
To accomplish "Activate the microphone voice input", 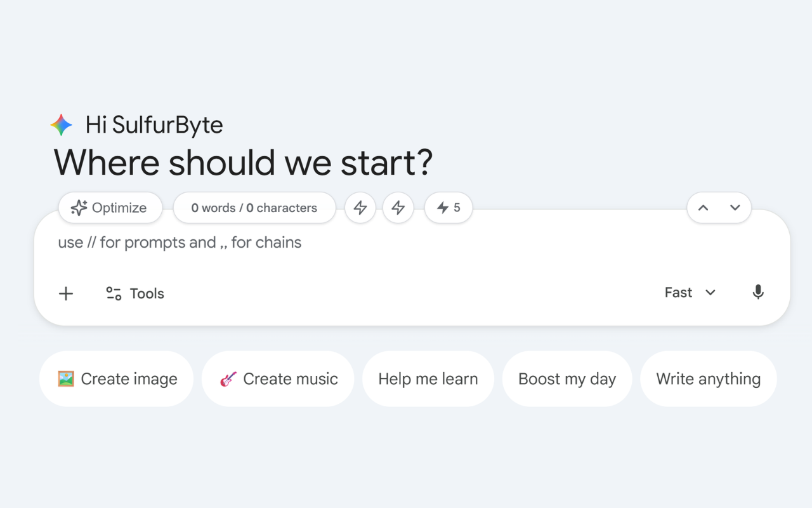I will coord(757,293).
